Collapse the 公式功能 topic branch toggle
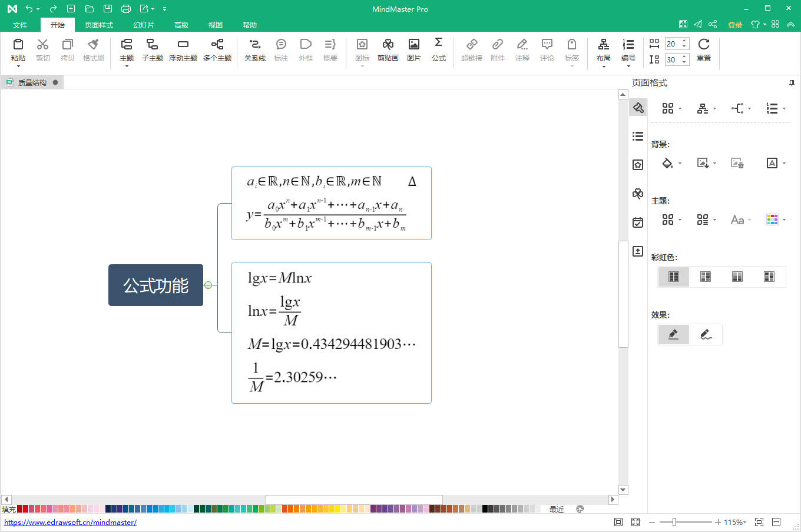This screenshot has height=532, width=801. (x=208, y=285)
